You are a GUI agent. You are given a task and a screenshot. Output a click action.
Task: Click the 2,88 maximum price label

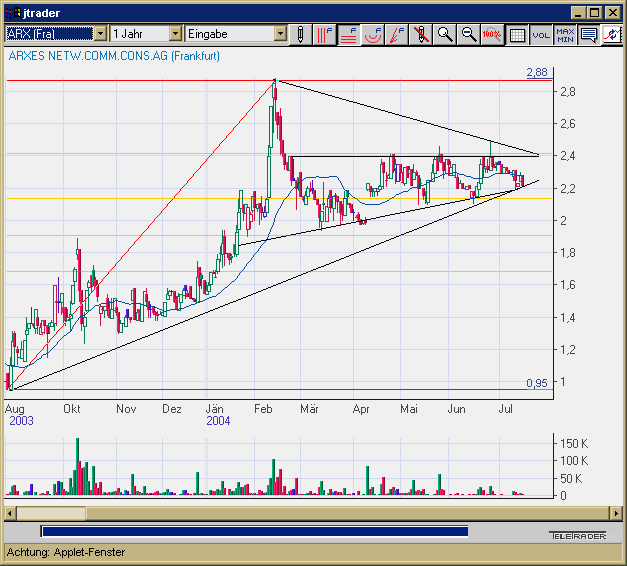tap(537, 72)
